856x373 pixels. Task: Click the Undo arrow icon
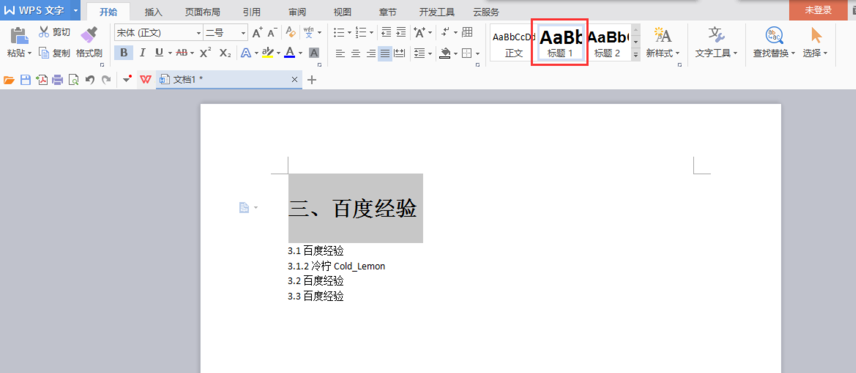(90, 80)
